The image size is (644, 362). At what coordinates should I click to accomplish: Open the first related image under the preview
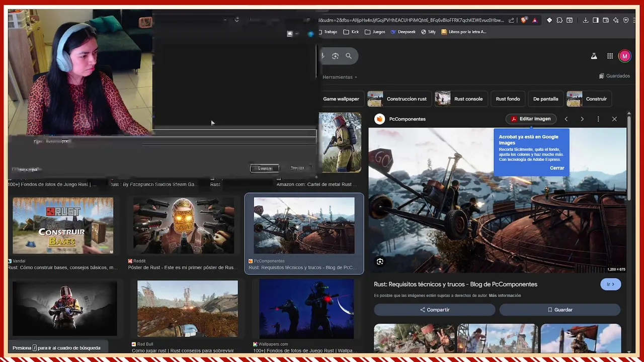[414, 338]
